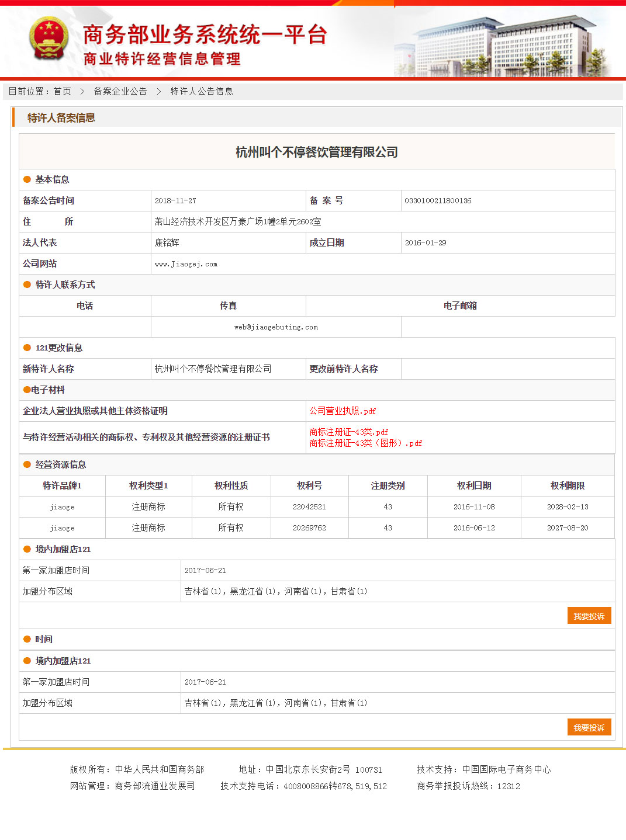Click the 电子材料 section header

pyautogui.click(x=48, y=390)
